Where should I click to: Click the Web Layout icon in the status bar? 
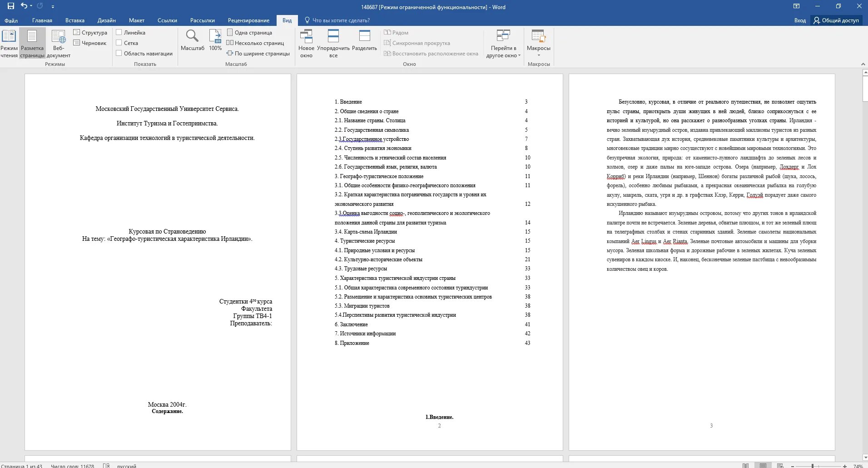(x=780, y=466)
